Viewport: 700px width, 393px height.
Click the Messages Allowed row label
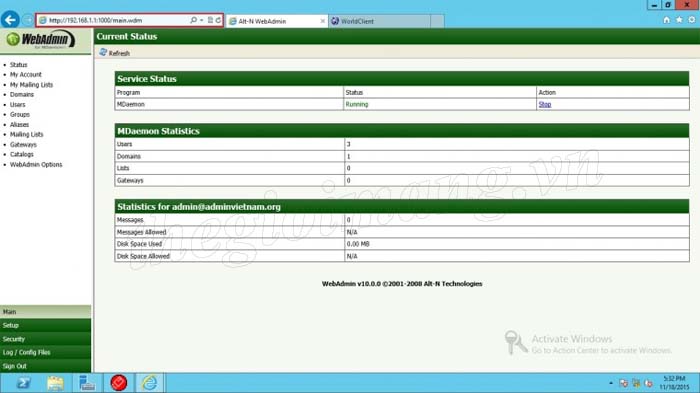[x=141, y=232]
